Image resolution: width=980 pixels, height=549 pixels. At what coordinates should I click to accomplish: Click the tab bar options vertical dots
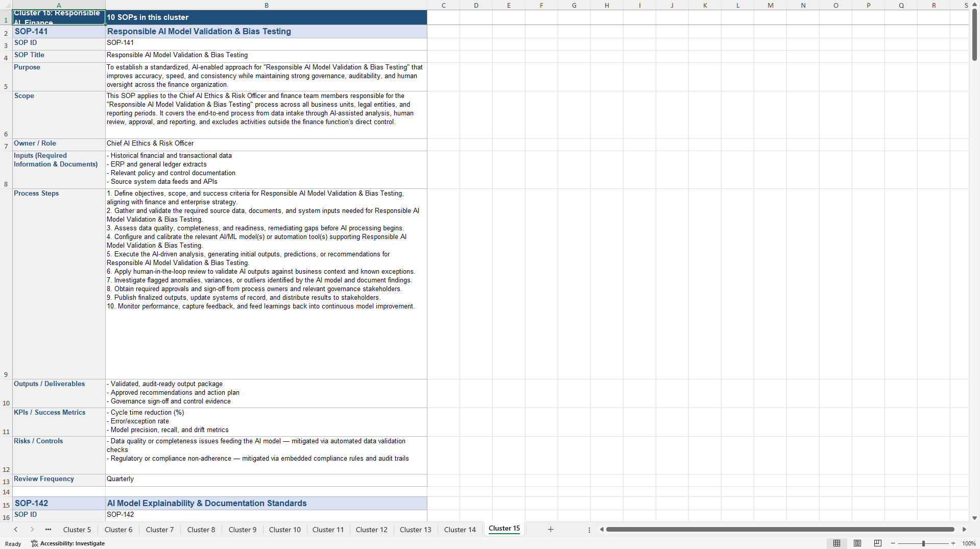pyautogui.click(x=589, y=530)
